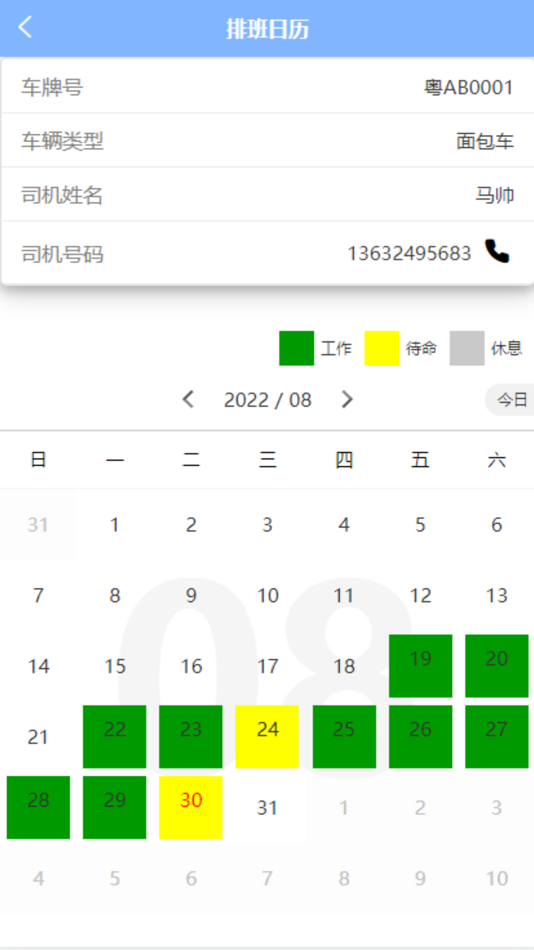This screenshot has width=534, height=950.
Task: Select August 14 on the calendar
Action: click(38, 666)
